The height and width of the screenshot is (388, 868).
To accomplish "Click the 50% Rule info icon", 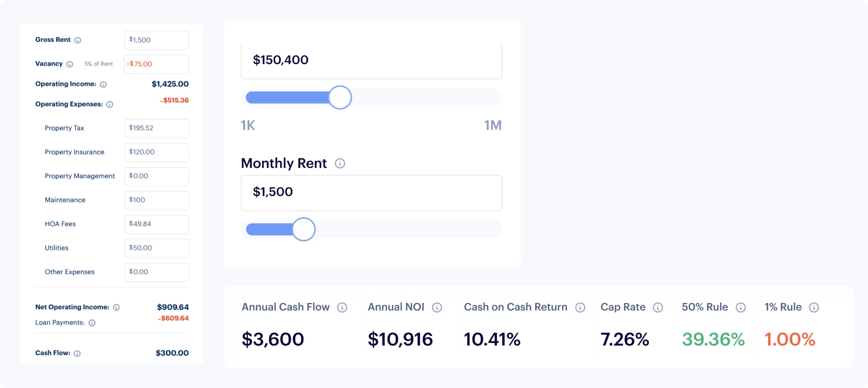I will (741, 307).
